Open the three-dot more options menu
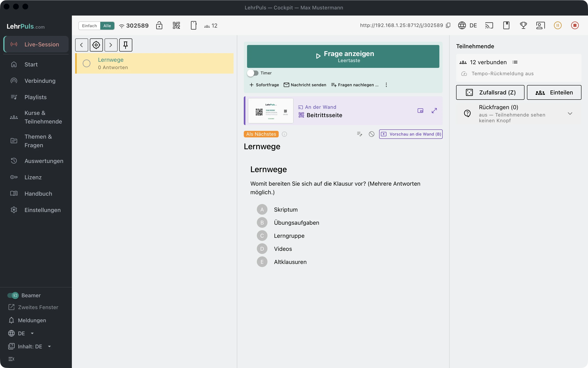 point(386,85)
